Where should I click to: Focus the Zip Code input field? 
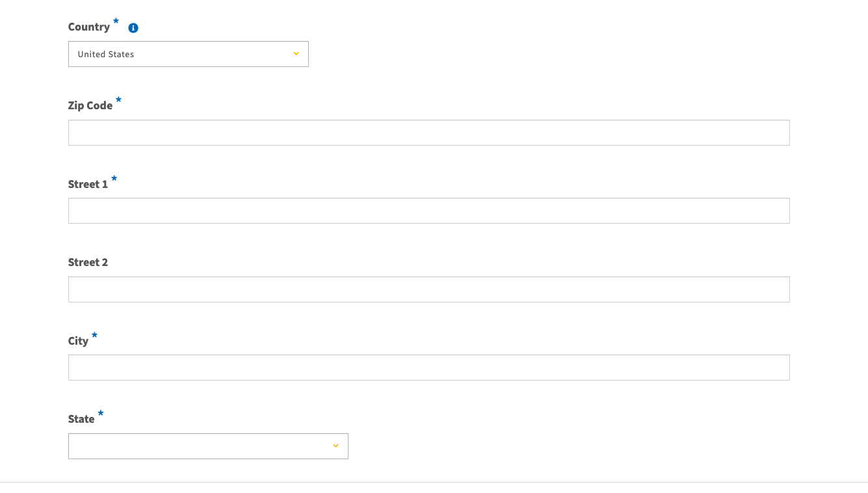(428, 133)
